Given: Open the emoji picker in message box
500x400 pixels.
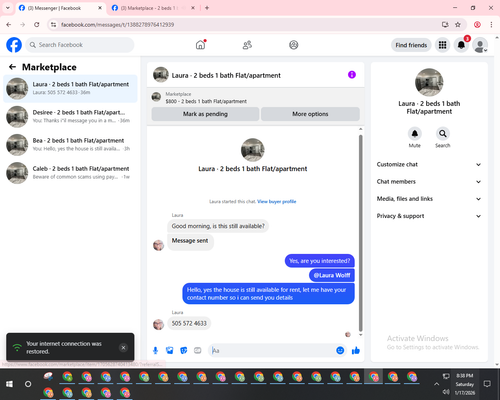Looking at the screenshot, I should 340,350.
